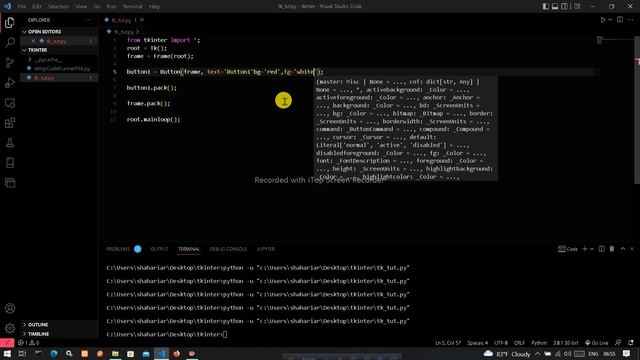Kill terminal with the trash icon
Screen dimensions: 640x360
(x=612, y=249)
